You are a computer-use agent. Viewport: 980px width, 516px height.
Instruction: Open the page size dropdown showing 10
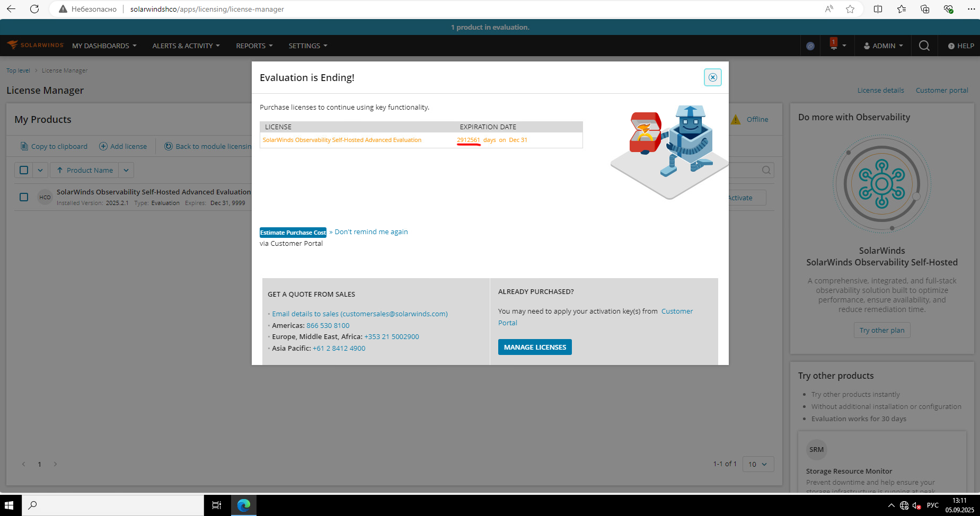pos(758,464)
